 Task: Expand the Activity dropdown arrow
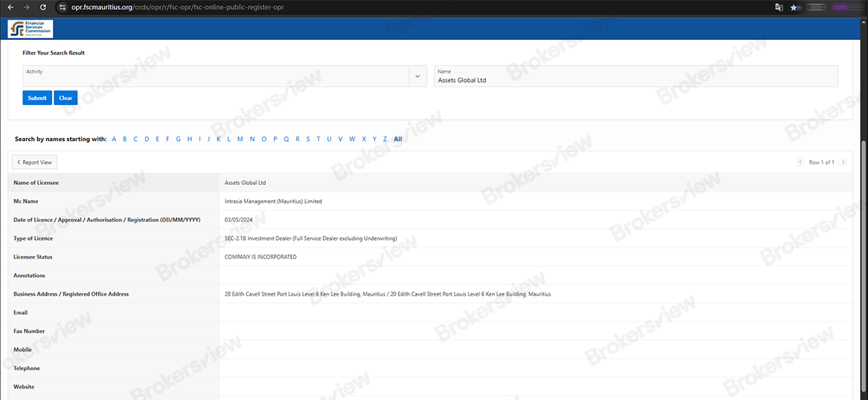pos(418,76)
